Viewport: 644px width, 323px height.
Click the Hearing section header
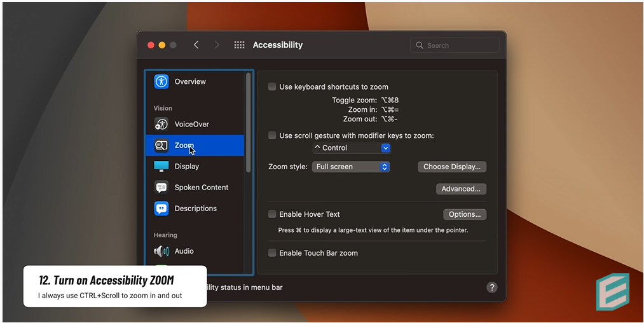click(x=165, y=235)
